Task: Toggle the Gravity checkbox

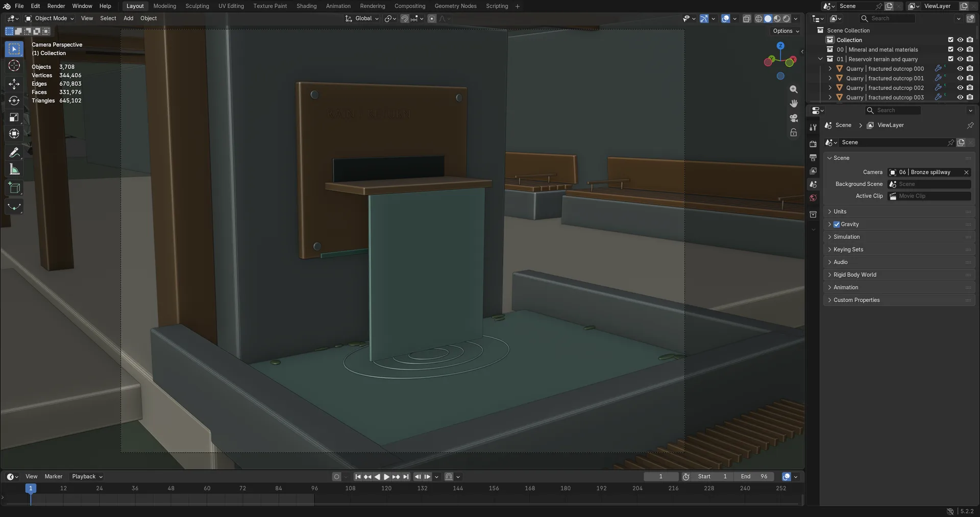Action: (837, 225)
